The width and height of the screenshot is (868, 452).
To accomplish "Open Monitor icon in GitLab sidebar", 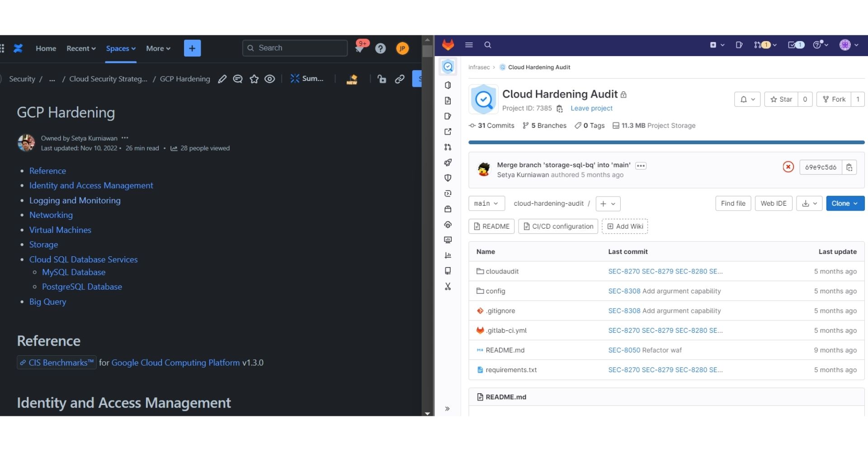I will click(448, 240).
